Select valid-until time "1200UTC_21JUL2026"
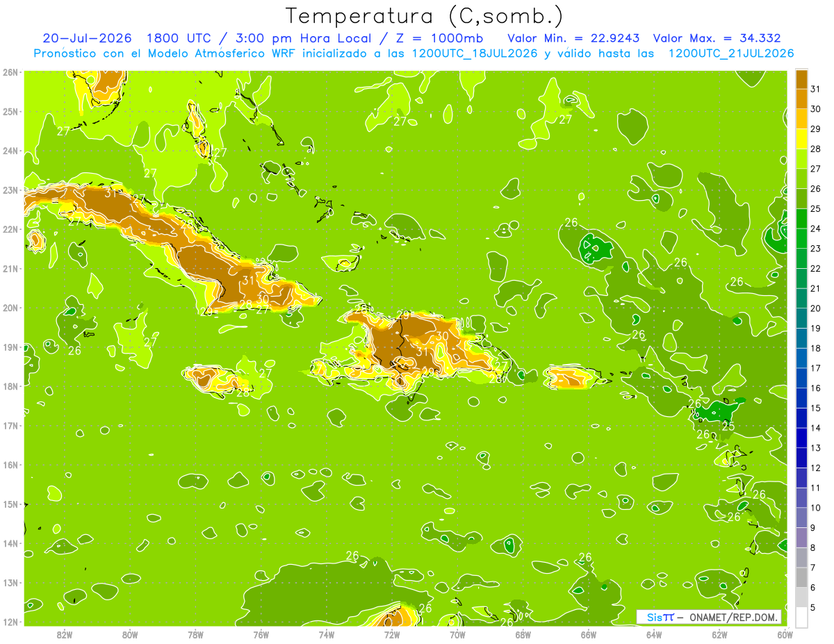 [x=730, y=53]
